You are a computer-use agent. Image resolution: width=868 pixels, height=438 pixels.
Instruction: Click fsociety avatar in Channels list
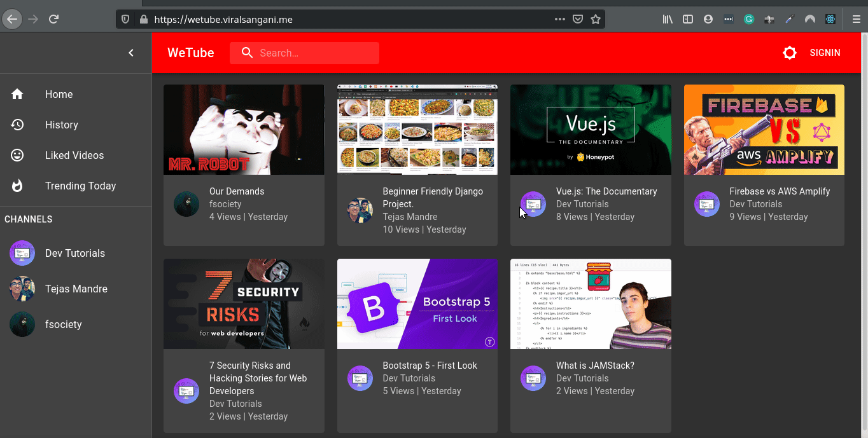[x=22, y=324]
